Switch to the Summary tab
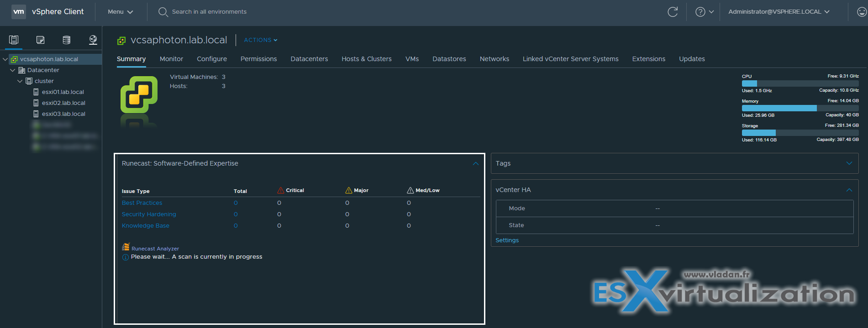Image resolution: width=868 pixels, height=328 pixels. click(131, 59)
